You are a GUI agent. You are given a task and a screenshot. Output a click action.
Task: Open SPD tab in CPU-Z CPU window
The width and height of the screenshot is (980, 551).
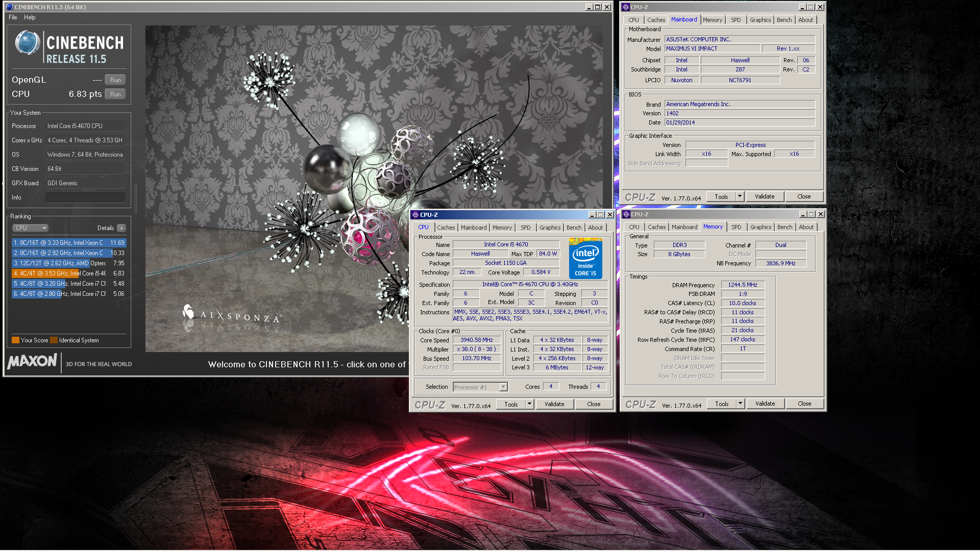click(x=525, y=228)
